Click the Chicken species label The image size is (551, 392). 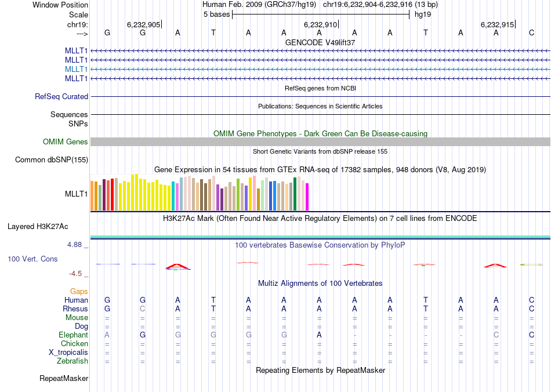point(74,343)
